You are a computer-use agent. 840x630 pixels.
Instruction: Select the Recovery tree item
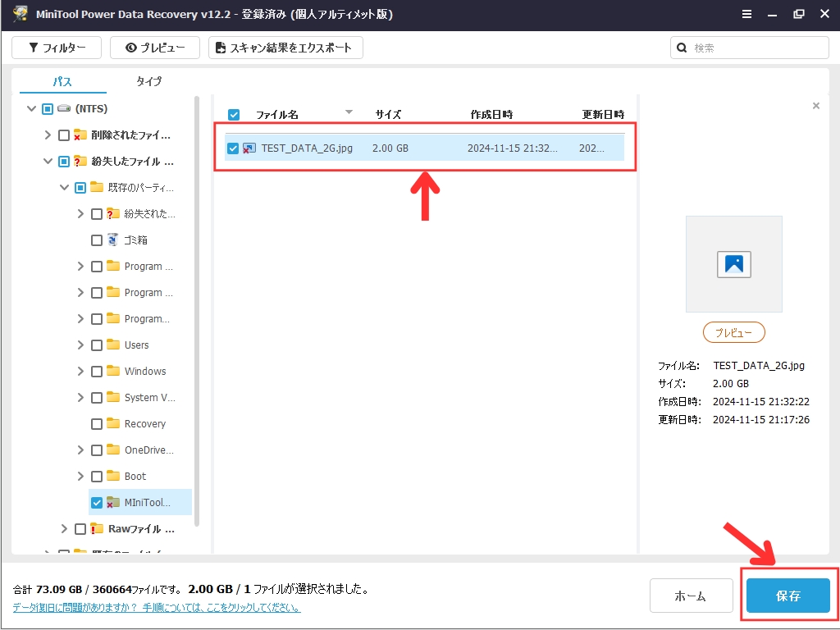[x=145, y=424]
